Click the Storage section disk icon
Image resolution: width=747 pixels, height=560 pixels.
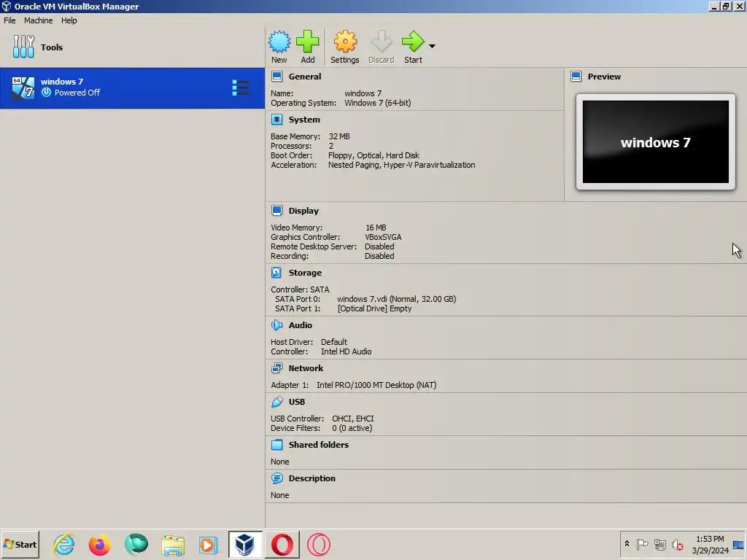point(276,273)
